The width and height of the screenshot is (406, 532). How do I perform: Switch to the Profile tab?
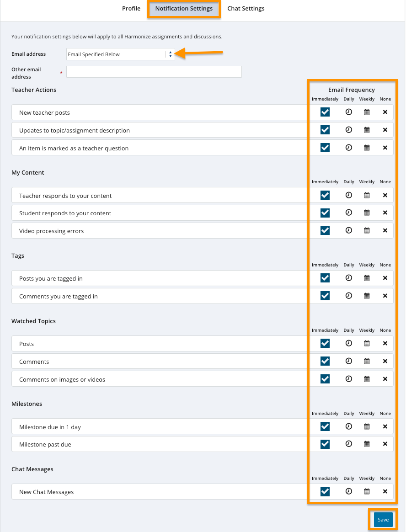[131, 9]
